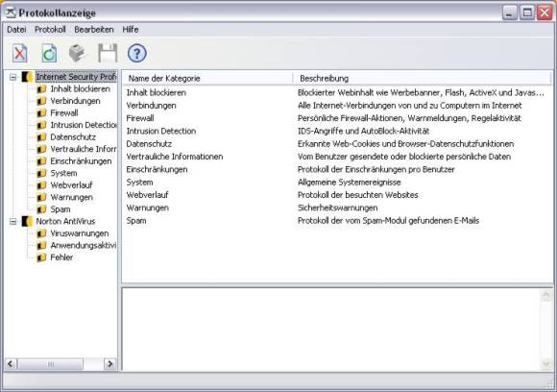The image size is (557, 392).
Task: Click the Beschreibung column header
Action: click(422, 78)
